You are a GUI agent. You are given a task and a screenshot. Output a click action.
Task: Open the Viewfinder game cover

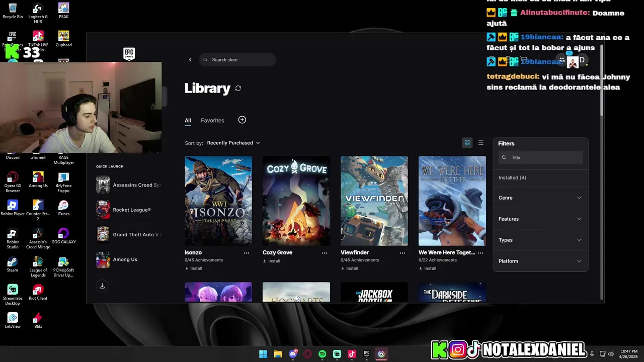[x=374, y=201]
